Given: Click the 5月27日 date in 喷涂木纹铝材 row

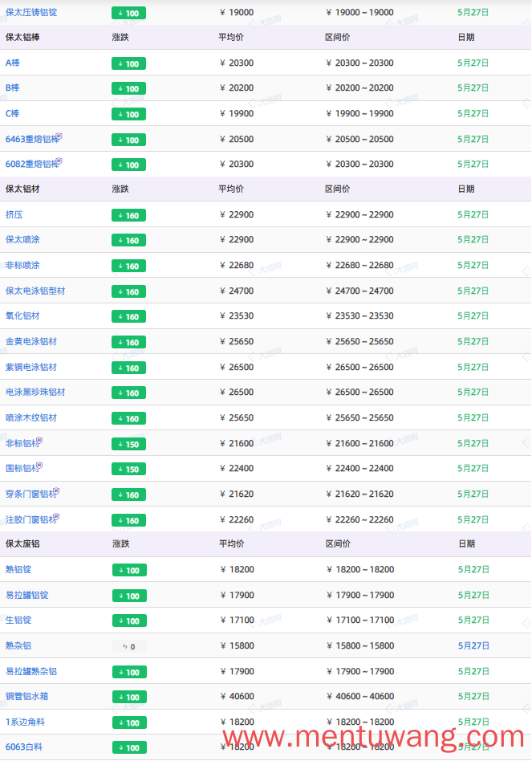Looking at the screenshot, I should click(x=473, y=417).
